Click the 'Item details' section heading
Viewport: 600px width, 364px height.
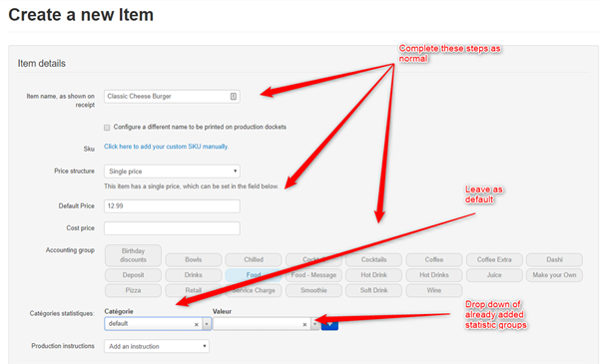click(x=41, y=64)
